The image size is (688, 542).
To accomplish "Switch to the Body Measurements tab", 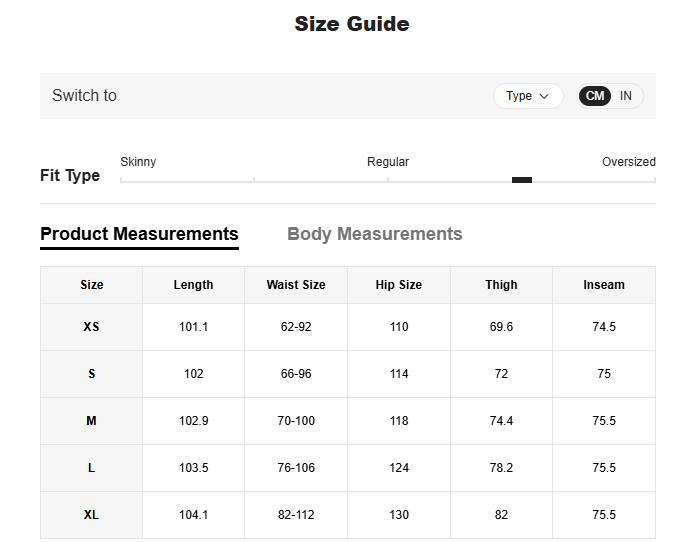I will pos(374,234).
